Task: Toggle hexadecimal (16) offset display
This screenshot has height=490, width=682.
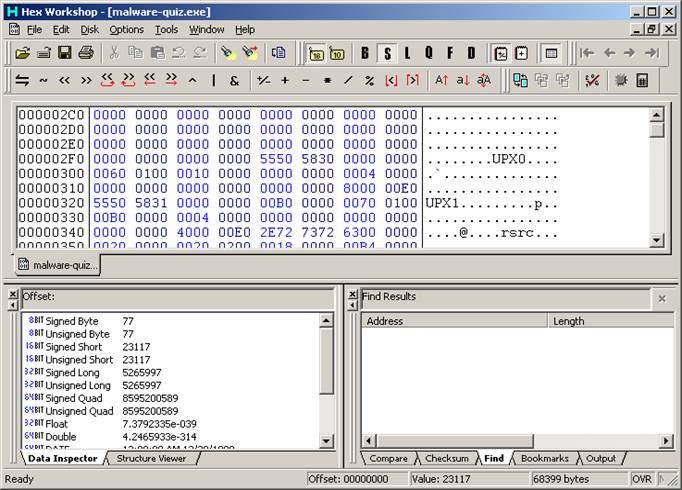Action: click(316, 53)
